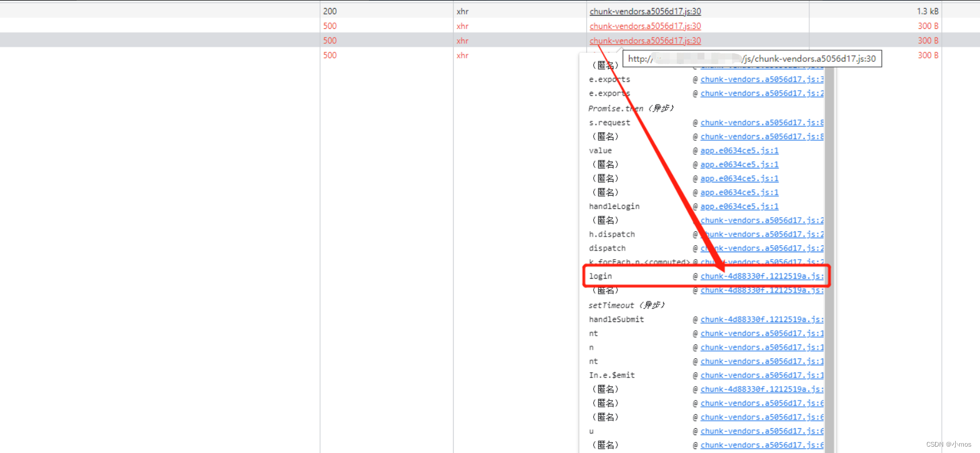The image size is (980, 453).
Task: Click the Promise.then (异步) async separator
Action: tap(631, 108)
